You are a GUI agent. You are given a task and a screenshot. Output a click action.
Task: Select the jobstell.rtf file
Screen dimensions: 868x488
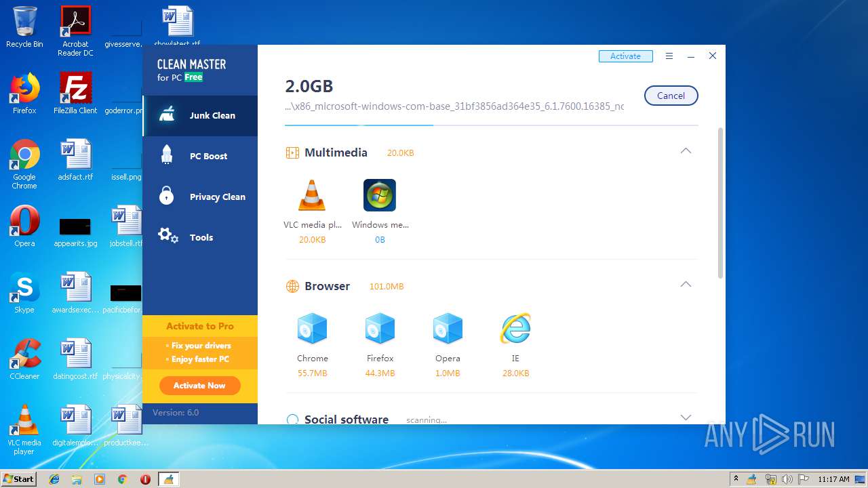pyautogui.click(x=126, y=226)
